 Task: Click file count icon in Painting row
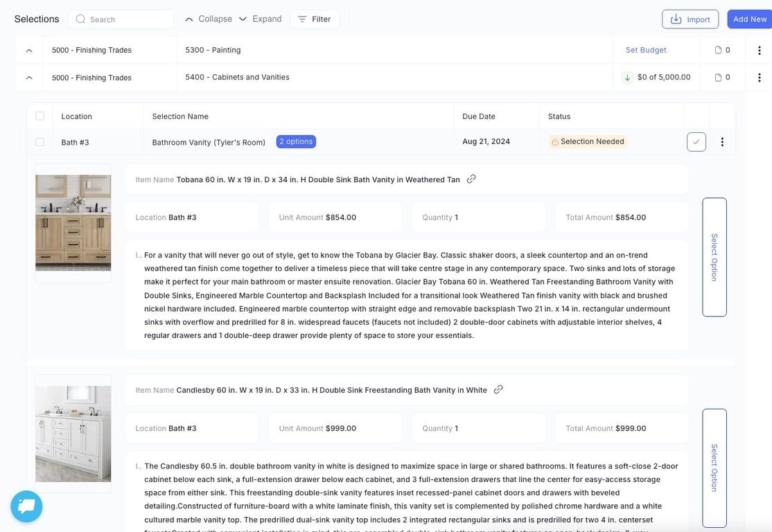tap(718, 50)
